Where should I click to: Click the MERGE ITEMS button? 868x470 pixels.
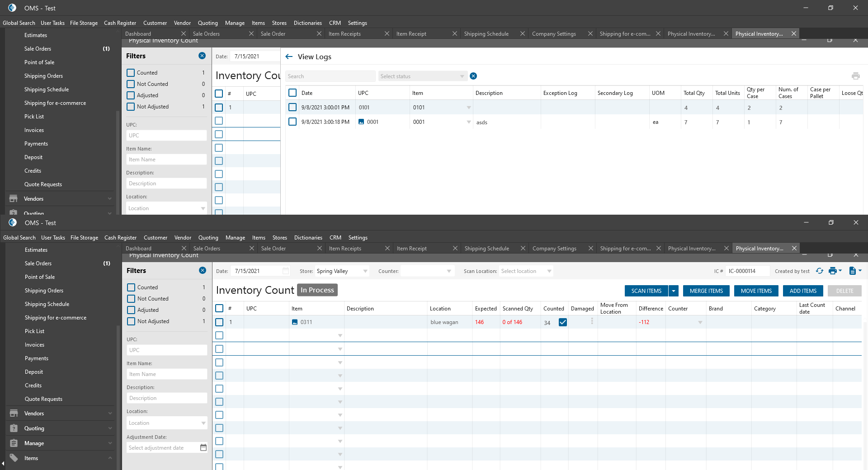pos(706,291)
